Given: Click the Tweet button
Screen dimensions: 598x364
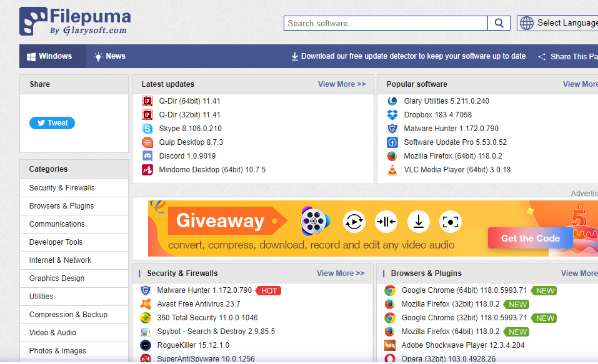Looking at the screenshot, I should 52,123.
